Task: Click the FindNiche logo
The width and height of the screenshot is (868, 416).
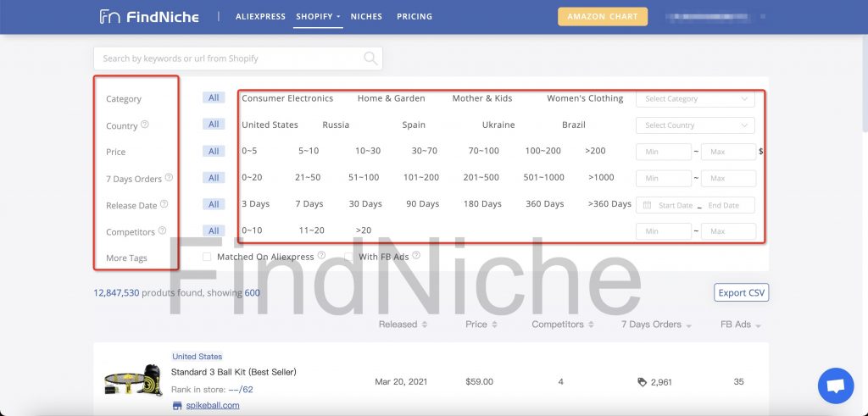Action: pos(149,17)
